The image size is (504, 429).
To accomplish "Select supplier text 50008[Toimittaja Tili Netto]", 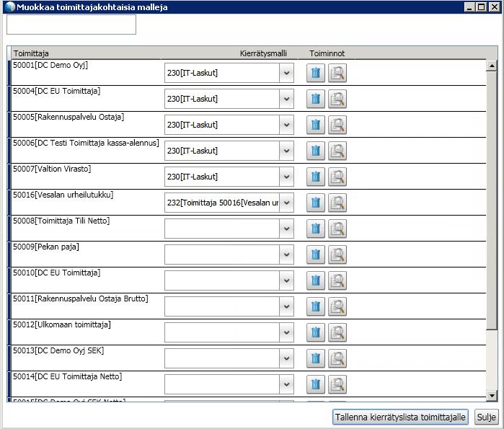I will 61,221.
